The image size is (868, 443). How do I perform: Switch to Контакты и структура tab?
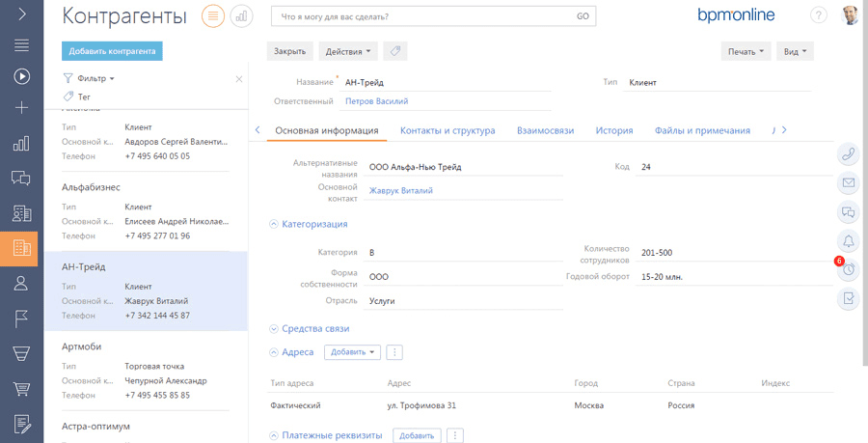(448, 130)
